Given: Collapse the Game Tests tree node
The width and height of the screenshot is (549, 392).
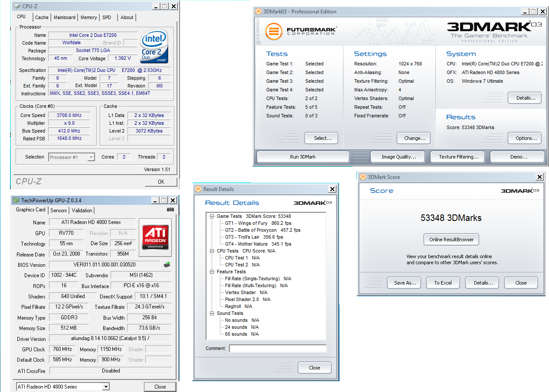Looking at the screenshot, I should 212,216.
